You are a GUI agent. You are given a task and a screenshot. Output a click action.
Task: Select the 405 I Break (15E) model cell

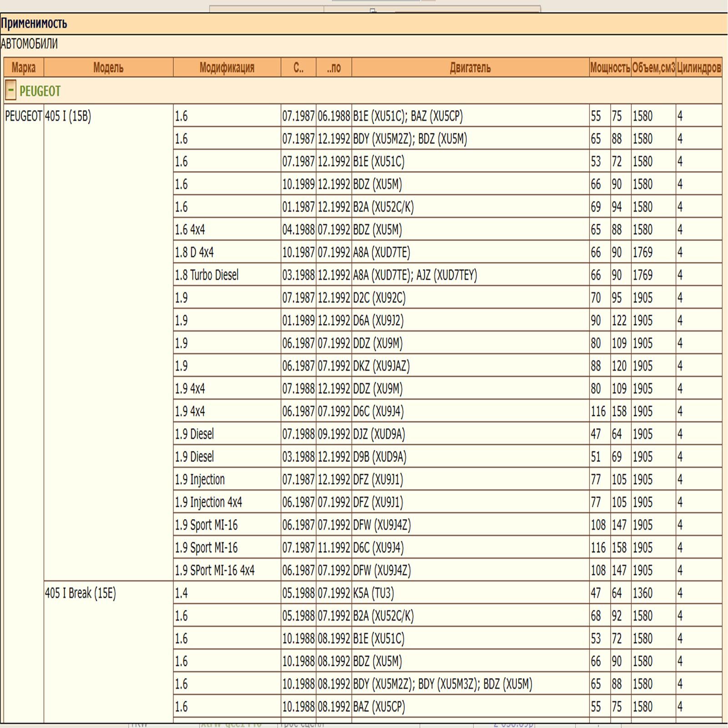click(x=81, y=593)
